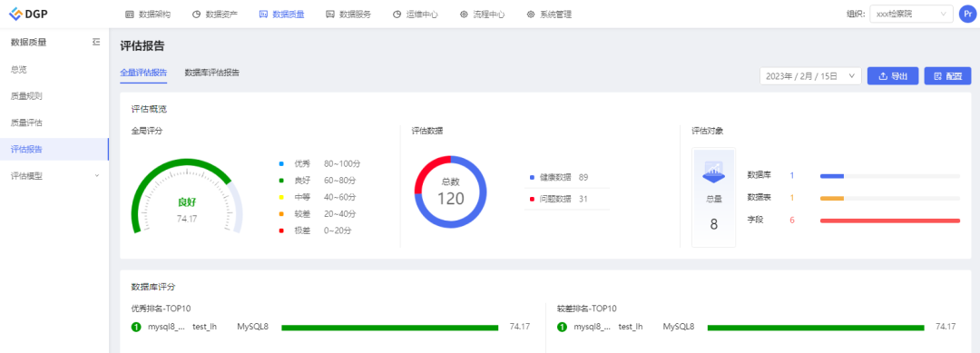Click the red 字段 progress bar
Viewport: 980px width, 353px height.
point(890,221)
